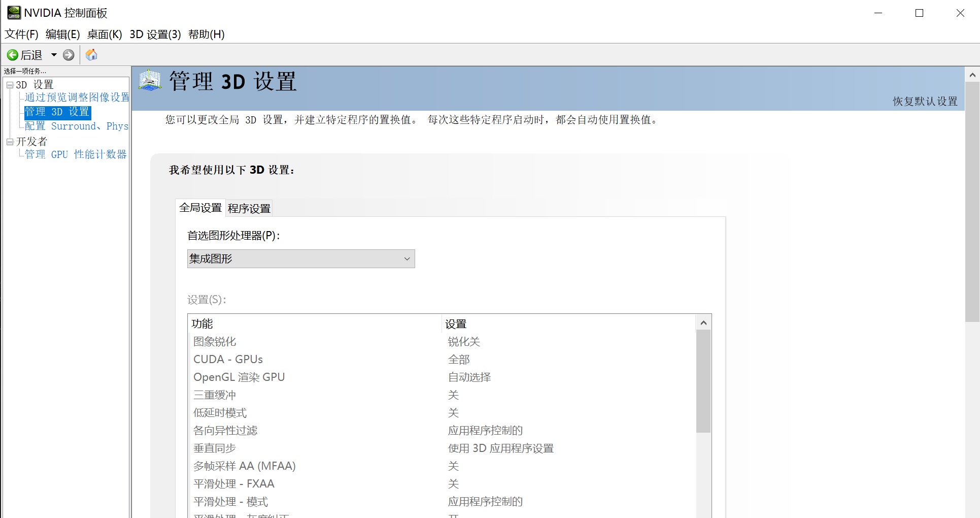Select the 低延时模式 row
This screenshot has width=980, height=518.
(442, 413)
